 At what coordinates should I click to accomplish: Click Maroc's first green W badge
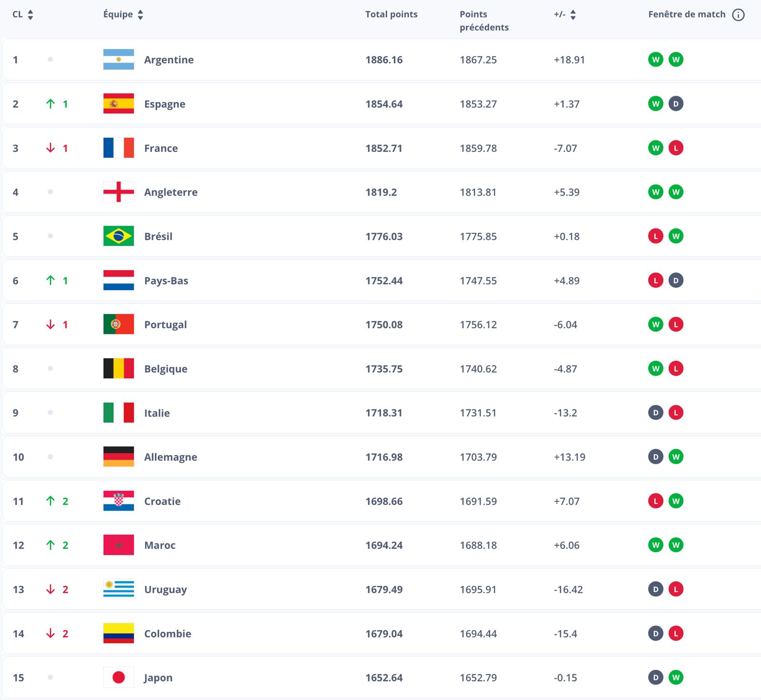[655, 545]
